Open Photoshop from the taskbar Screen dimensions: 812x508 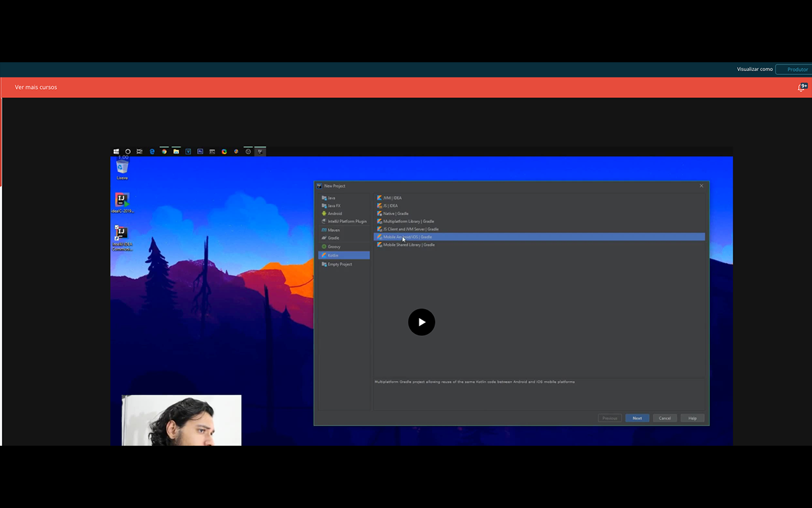click(200, 152)
